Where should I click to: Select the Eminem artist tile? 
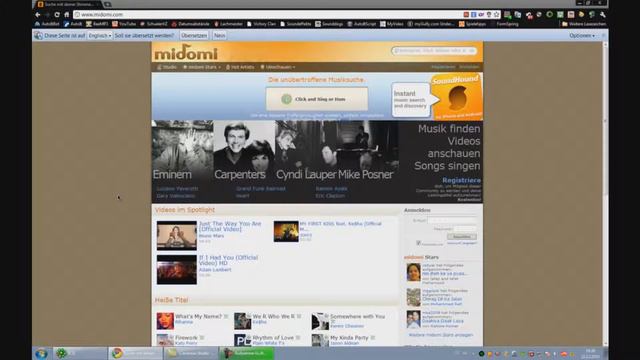click(x=182, y=151)
